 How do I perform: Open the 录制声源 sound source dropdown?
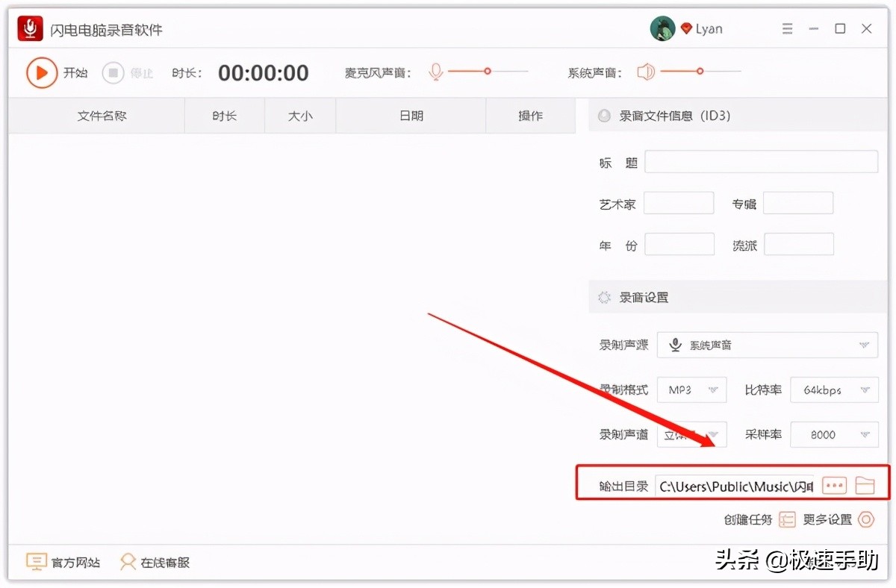click(768, 345)
